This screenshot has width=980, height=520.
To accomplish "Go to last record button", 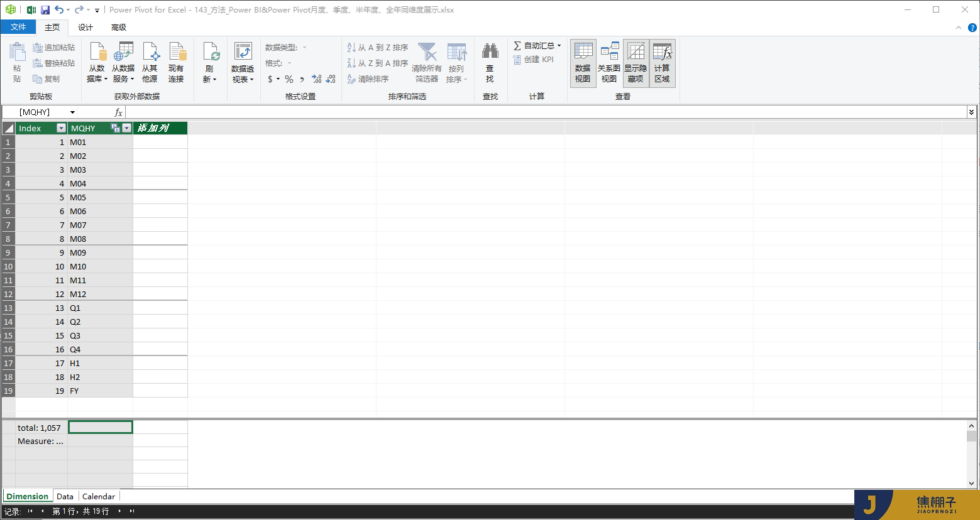I will (132, 511).
